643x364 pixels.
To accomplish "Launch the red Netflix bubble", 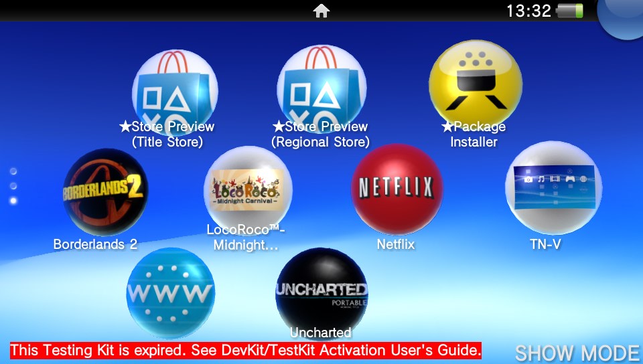I will pyautogui.click(x=397, y=189).
